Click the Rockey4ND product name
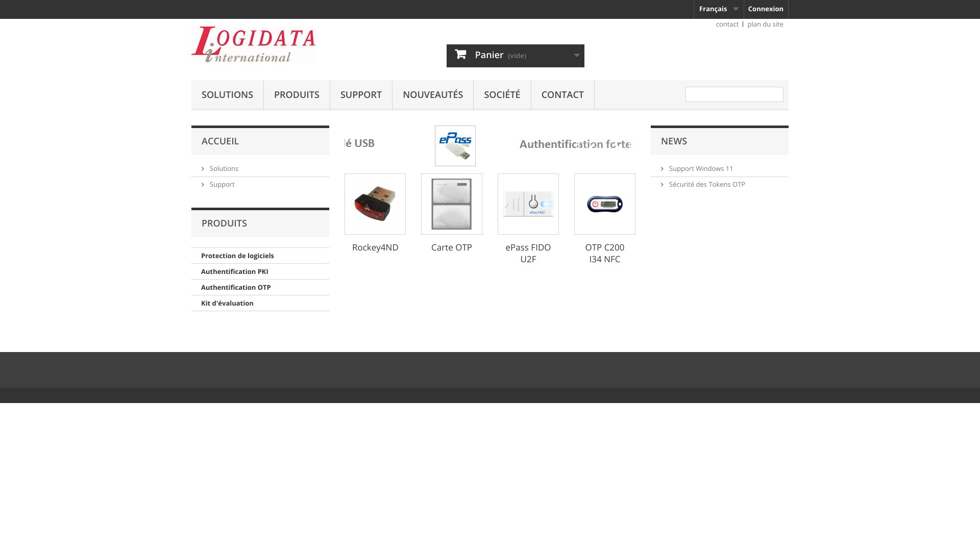The width and height of the screenshot is (980, 551). (375, 247)
